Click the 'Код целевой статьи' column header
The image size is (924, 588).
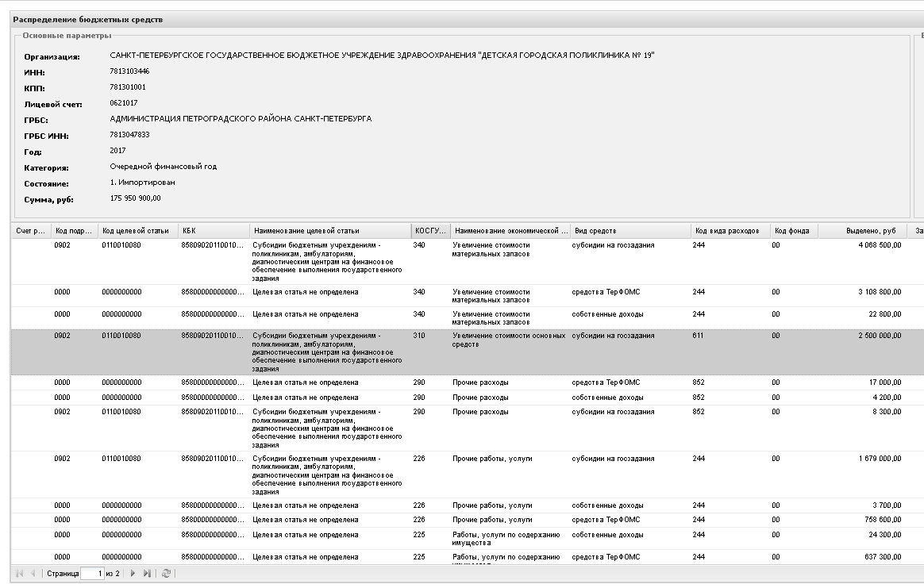[138, 230]
